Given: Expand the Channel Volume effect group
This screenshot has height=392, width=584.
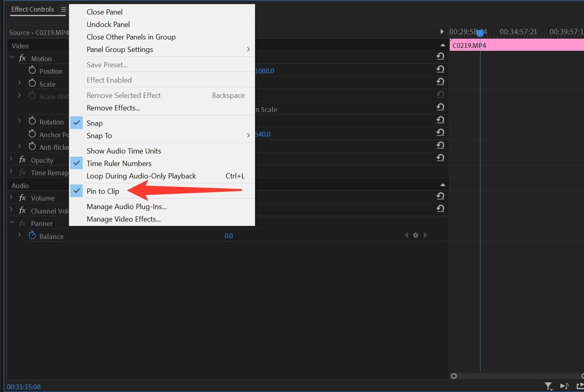Looking at the screenshot, I should tap(11, 210).
